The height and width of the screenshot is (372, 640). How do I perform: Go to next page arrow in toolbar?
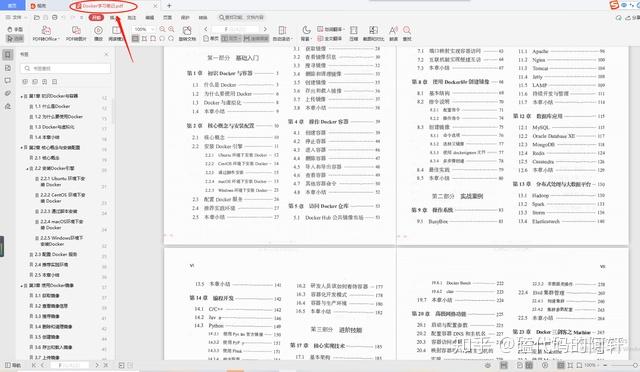click(265, 29)
